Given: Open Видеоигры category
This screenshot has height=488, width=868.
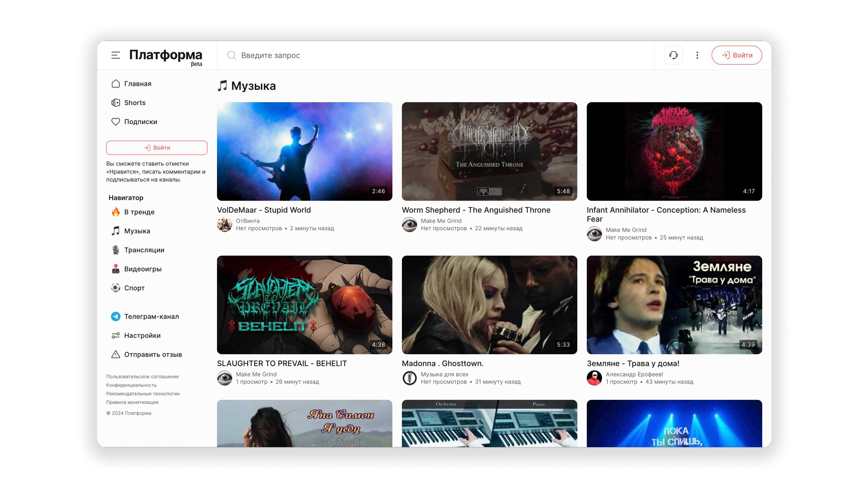Looking at the screenshot, I should 157,269.
